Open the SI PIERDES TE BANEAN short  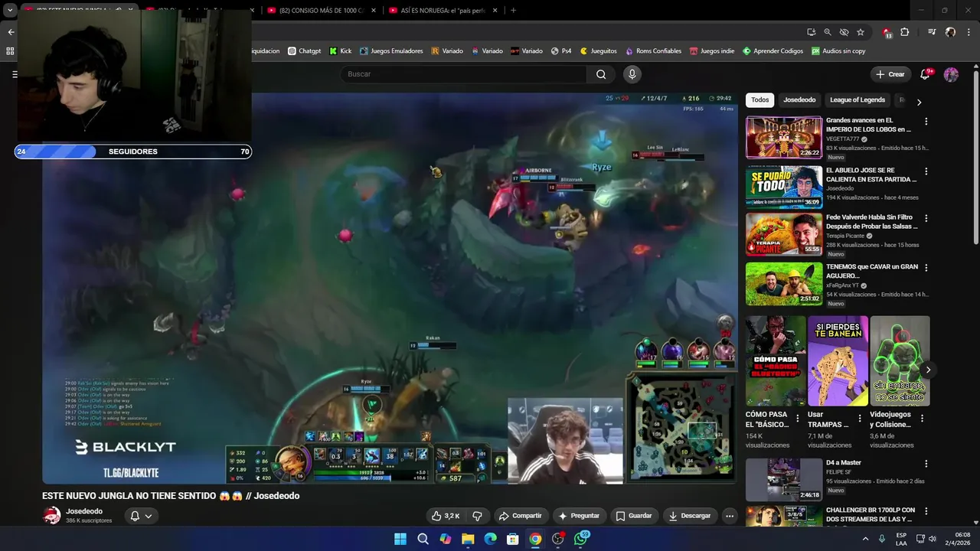pyautogui.click(x=838, y=361)
